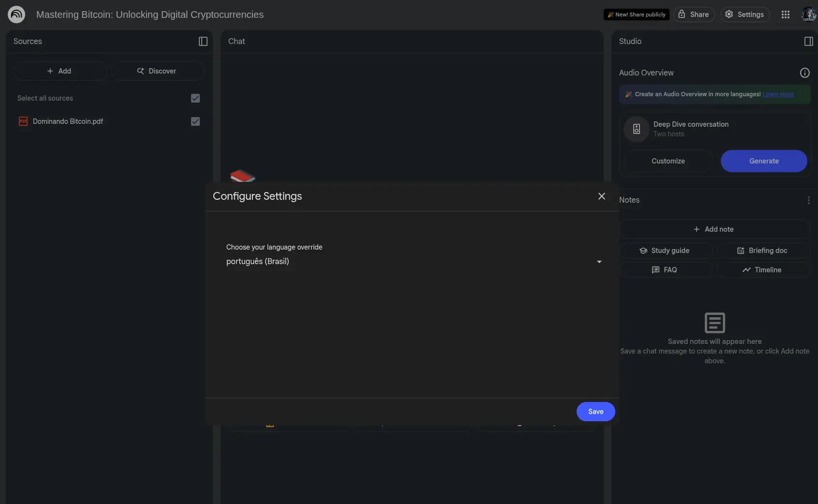Uncheck the Dominando Bitcoin.pdf source
The image size is (818, 504).
click(195, 121)
